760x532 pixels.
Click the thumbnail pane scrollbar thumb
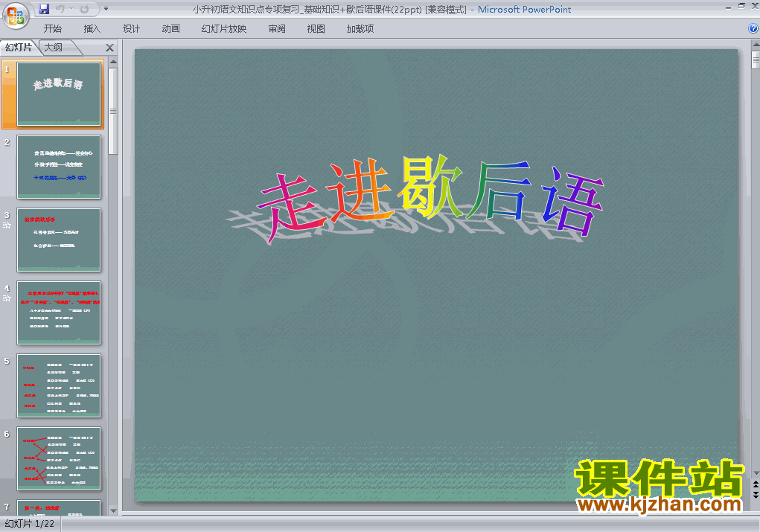(113, 111)
